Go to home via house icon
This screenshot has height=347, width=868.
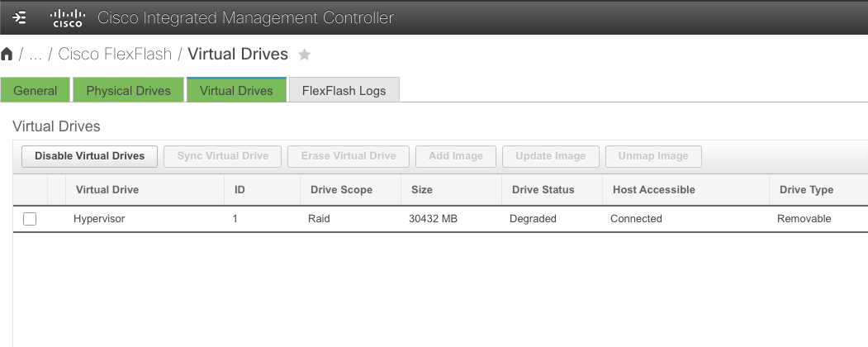tap(7, 54)
